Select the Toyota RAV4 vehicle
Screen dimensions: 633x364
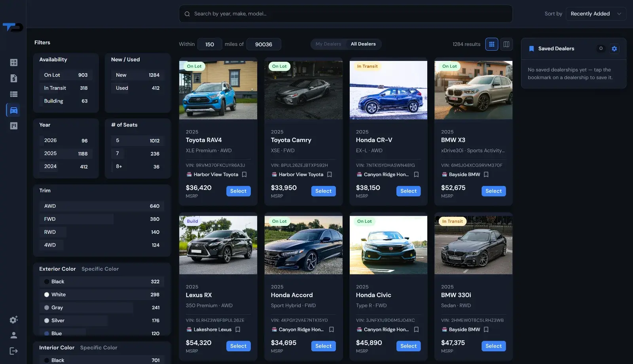[x=238, y=191]
